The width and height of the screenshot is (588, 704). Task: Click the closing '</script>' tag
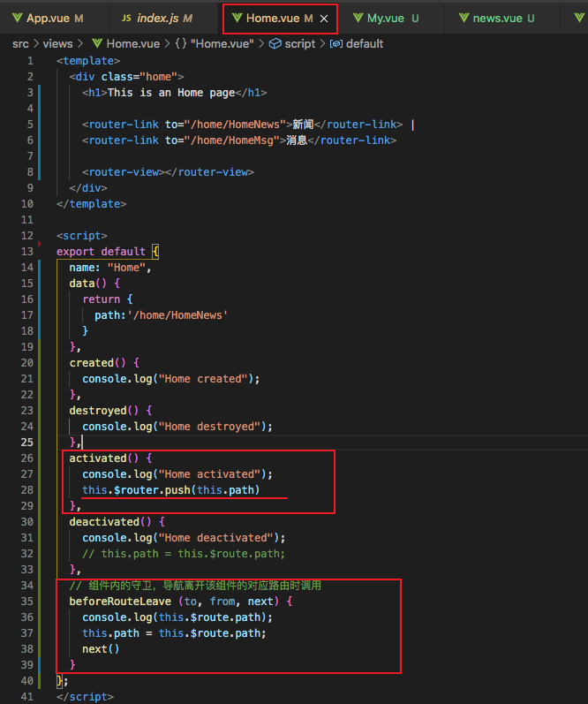tap(85, 696)
